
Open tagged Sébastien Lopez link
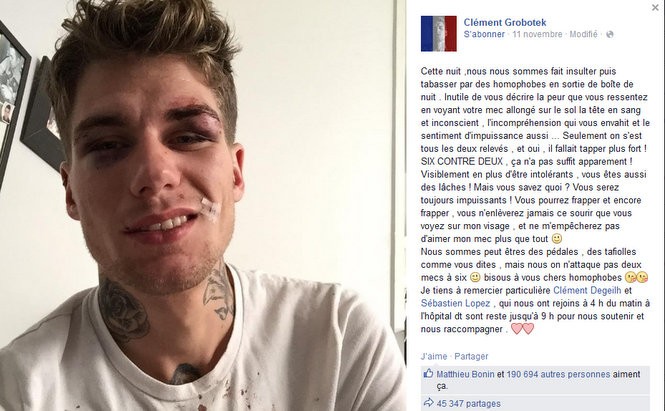point(455,303)
